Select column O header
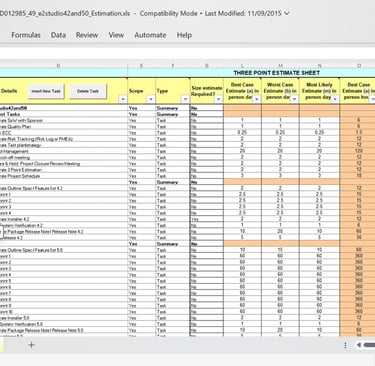 (x=359, y=66)
